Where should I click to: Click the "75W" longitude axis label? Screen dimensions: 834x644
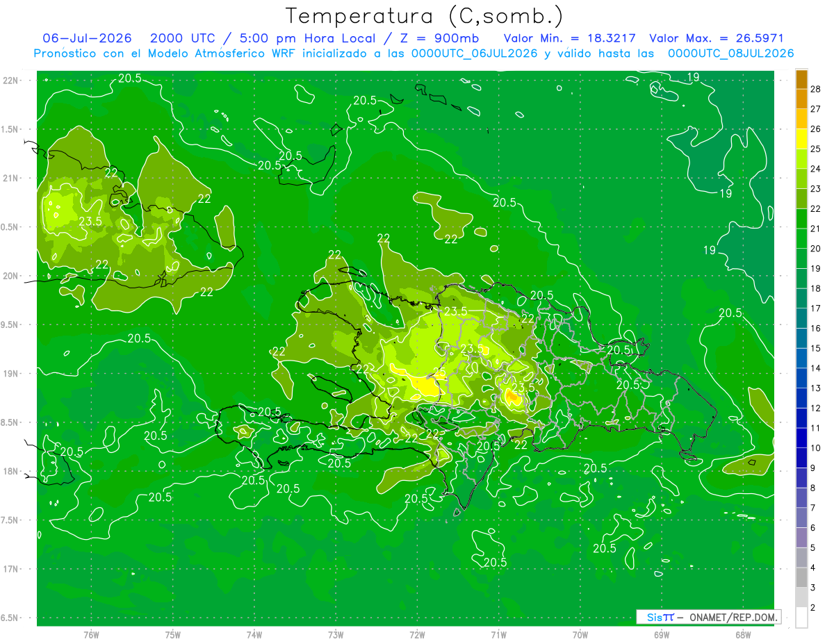(x=173, y=635)
